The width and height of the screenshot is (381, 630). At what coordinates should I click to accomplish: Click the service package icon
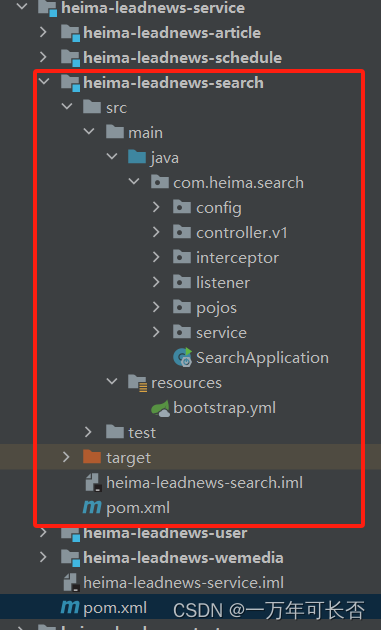point(182,331)
